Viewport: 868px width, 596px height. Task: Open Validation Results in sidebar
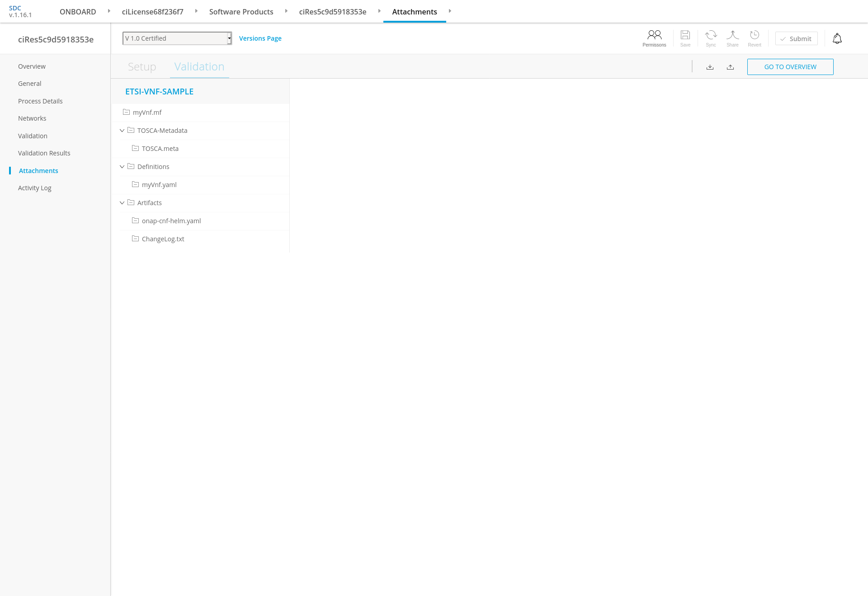(x=44, y=153)
